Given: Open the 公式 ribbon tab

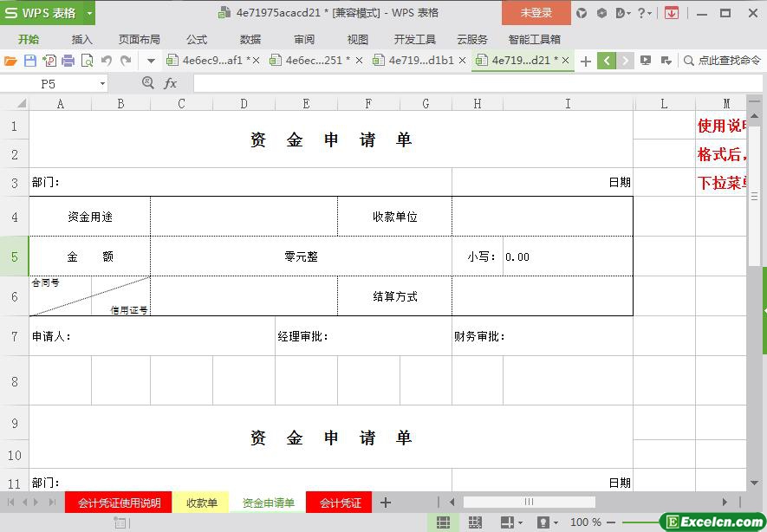Looking at the screenshot, I should coord(197,39).
